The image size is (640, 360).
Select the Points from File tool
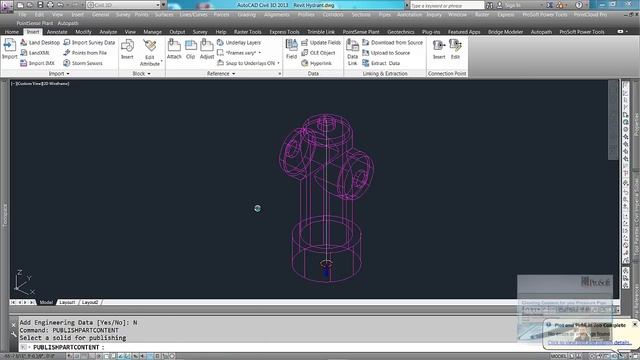(x=85, y=53)
